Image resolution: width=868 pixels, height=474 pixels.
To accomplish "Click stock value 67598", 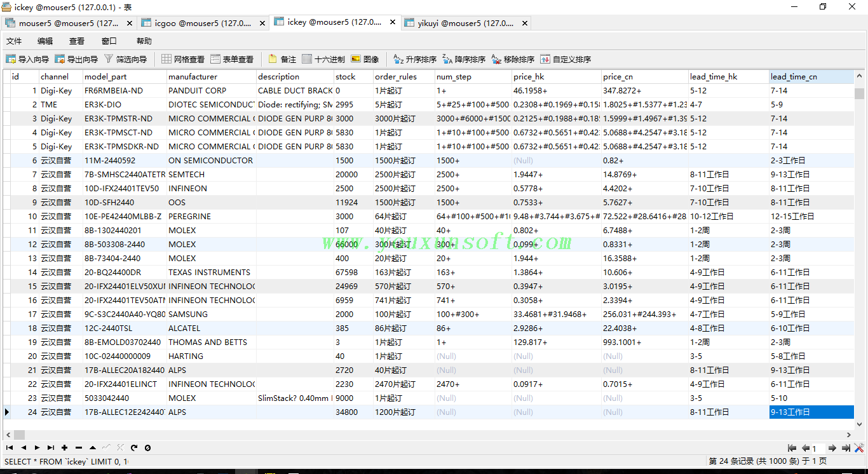I will click(x=353, y=273).
